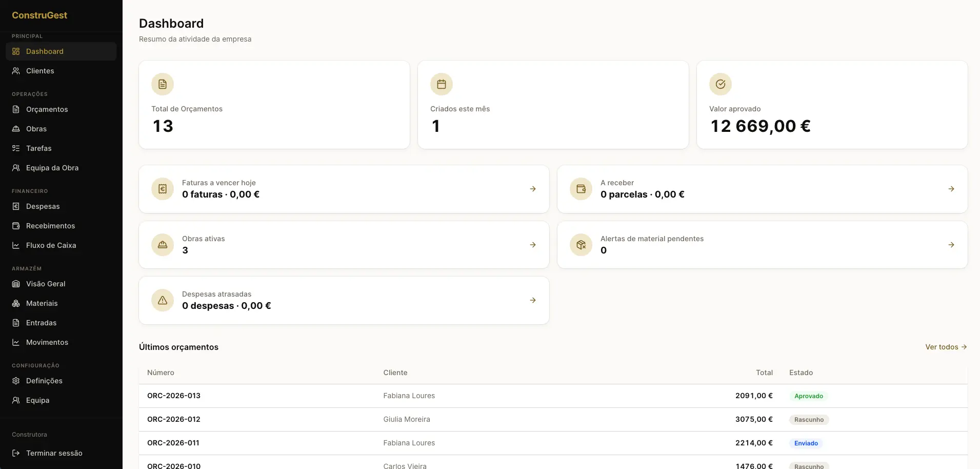Click the Clientes people icon
Viewport: 980px width, 469px height.
point(16,71)
